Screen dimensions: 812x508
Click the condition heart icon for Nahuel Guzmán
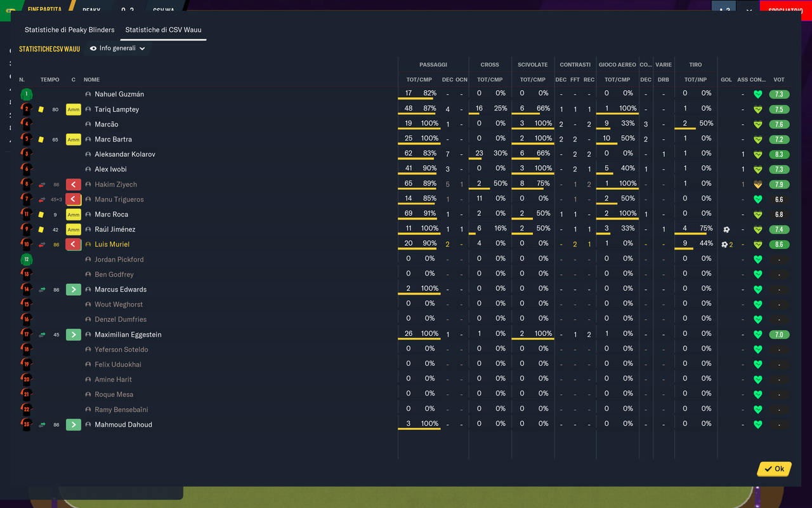(x=757, y=95)
